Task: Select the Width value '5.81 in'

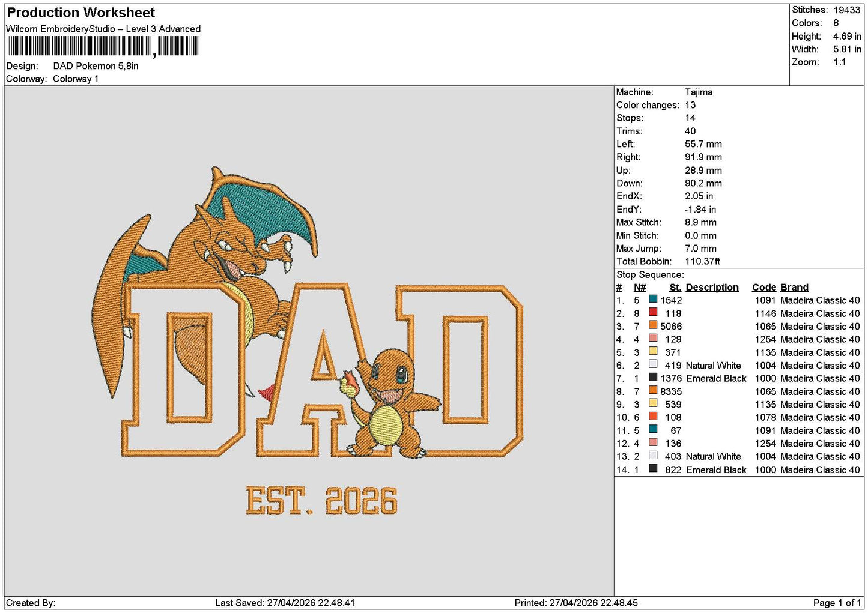Action: (847, 49)
